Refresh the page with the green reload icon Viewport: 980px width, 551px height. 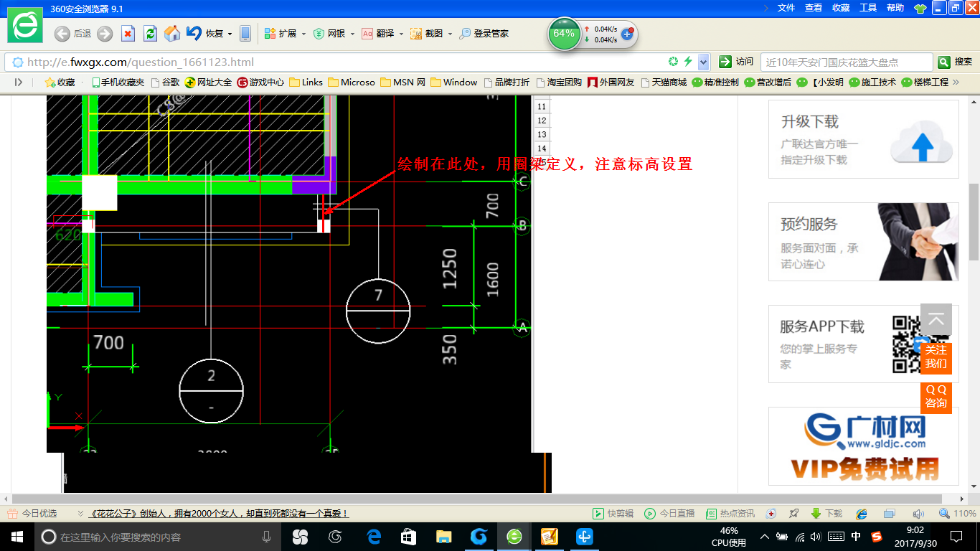(x=150, y=34)
